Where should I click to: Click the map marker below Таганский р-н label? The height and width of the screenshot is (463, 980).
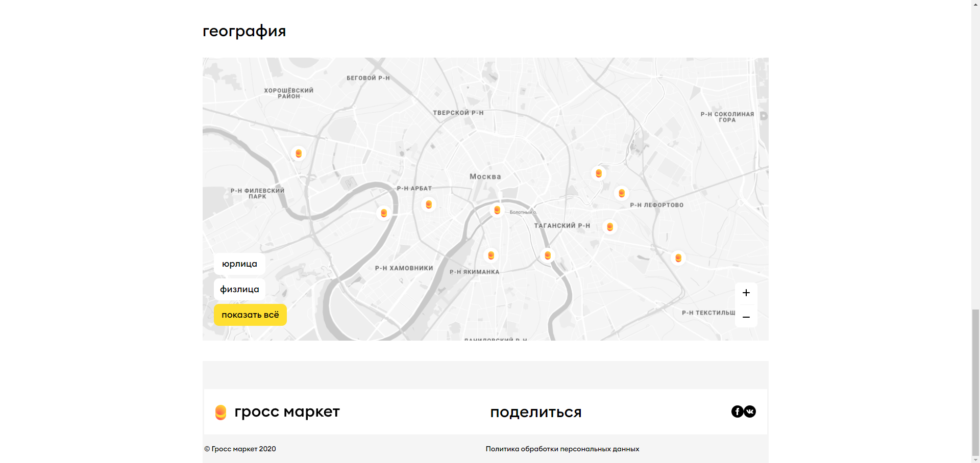(548, 255)
